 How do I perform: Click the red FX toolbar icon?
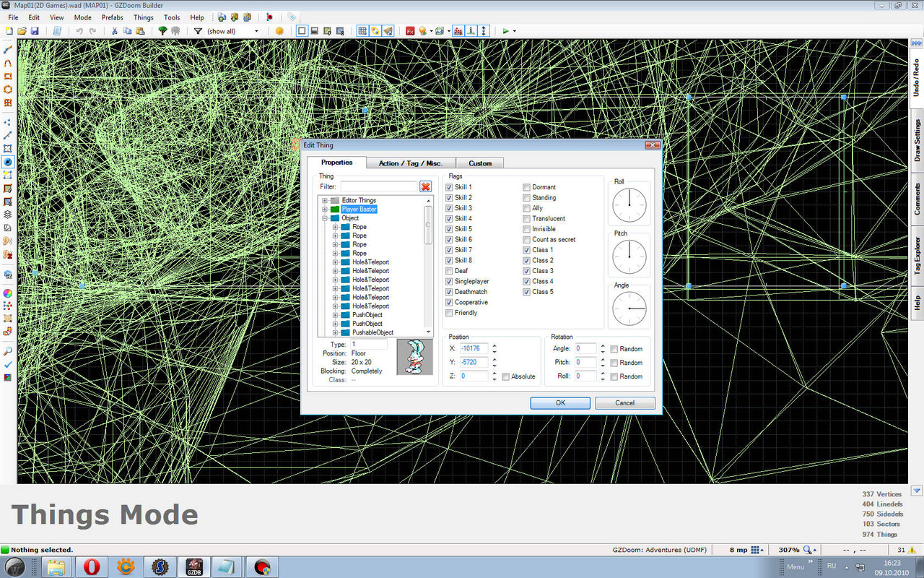pyautogui.click(x=410, y=31)
